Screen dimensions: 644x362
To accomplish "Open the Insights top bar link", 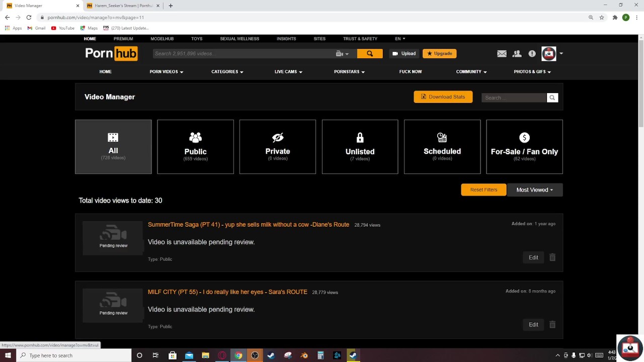I will pyautogui.click(x=286, y=39).
